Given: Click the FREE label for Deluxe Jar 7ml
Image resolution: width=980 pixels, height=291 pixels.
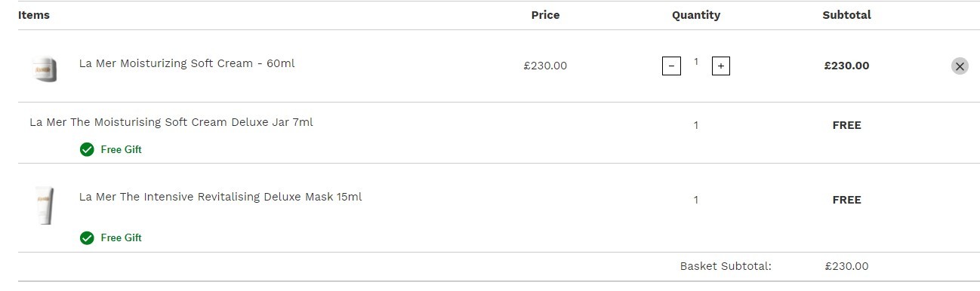Looking at the screenshot, I should (846, 125).
